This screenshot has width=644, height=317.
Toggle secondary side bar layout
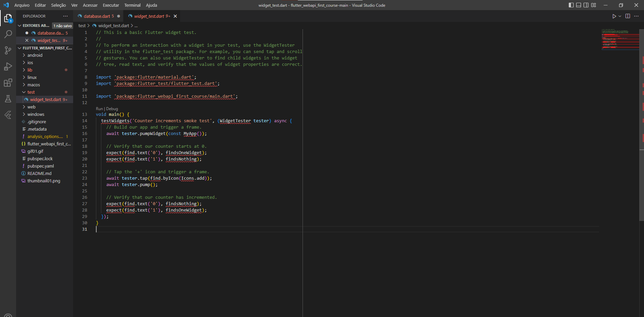coord(586,5)
